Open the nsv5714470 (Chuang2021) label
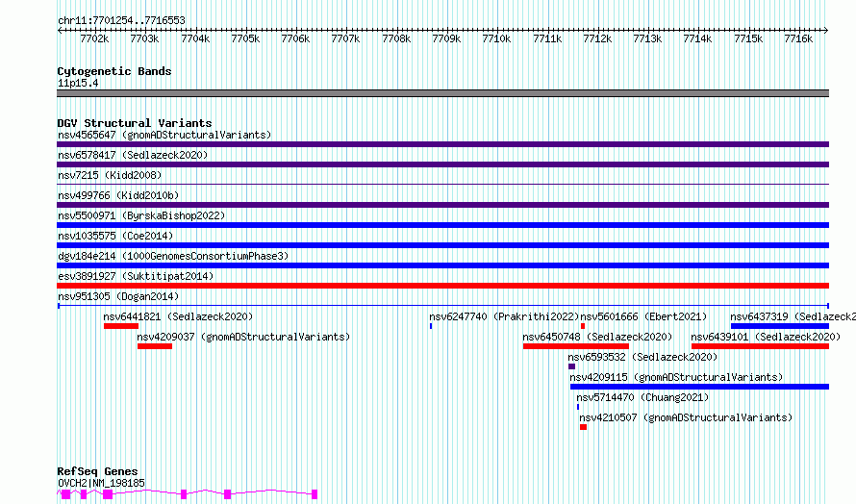The width and height of the screenshot is (856, 504). pyautogui.click(x=642, y=397)
